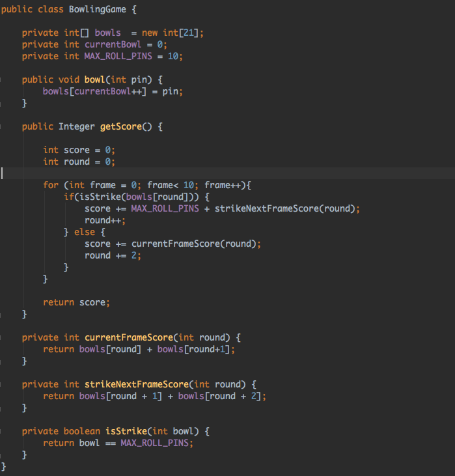Click the boolean return type of isStrike

82,432
